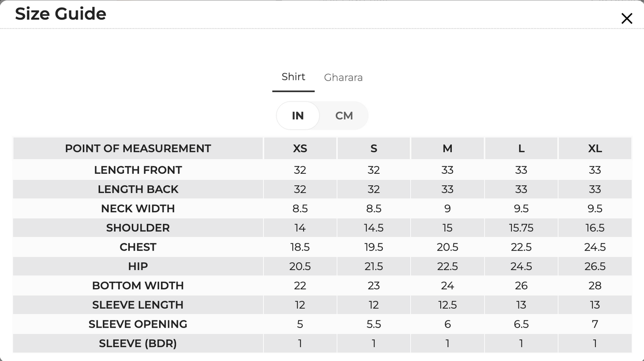Select the SLEEVE OPENING row label
The width and height of the screenshot is (644, 361).
138,324
